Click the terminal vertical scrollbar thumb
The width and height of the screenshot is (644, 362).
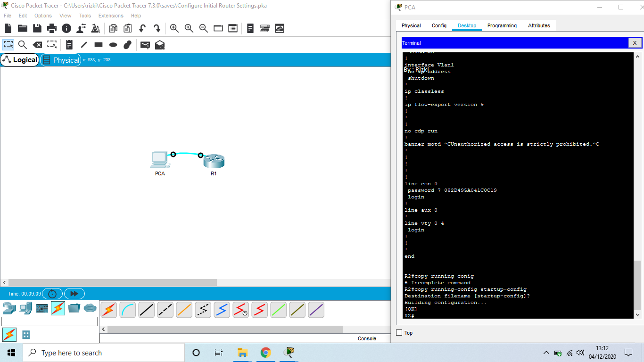[x=637, y=284]
